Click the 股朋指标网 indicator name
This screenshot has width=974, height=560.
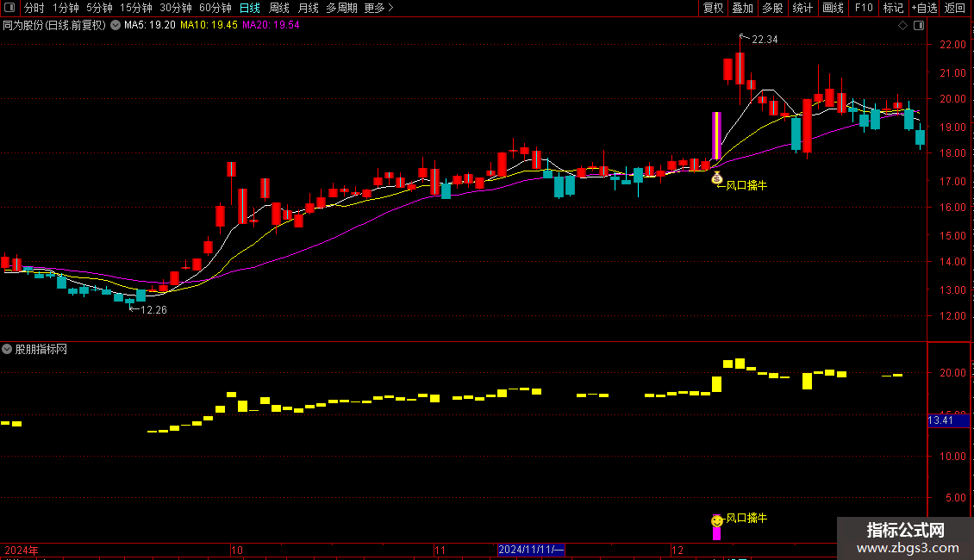pos(41,349)
